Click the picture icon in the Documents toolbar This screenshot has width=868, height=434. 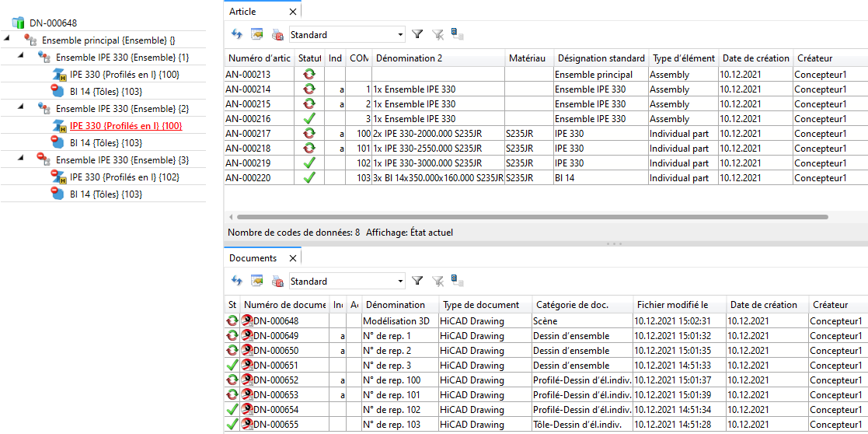pyautogui.click(x=257, y=281)
